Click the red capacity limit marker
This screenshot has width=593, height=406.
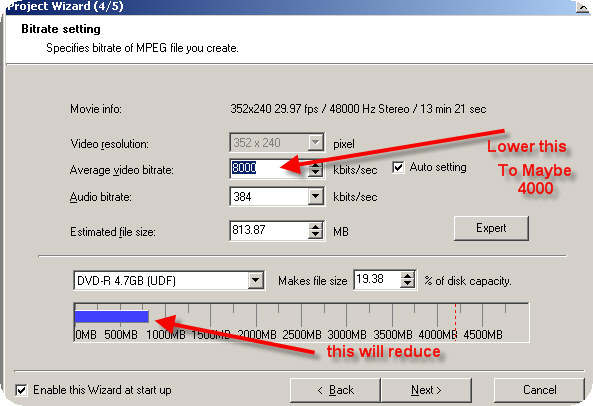(455, 322)
